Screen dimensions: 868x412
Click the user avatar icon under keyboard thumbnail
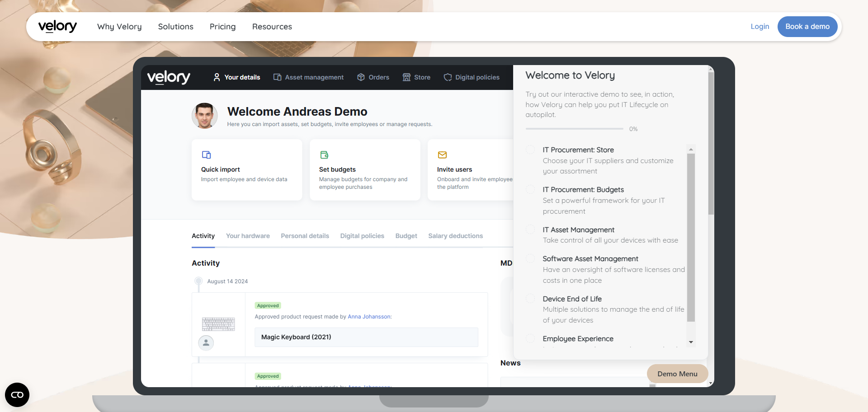pos(206,343)
